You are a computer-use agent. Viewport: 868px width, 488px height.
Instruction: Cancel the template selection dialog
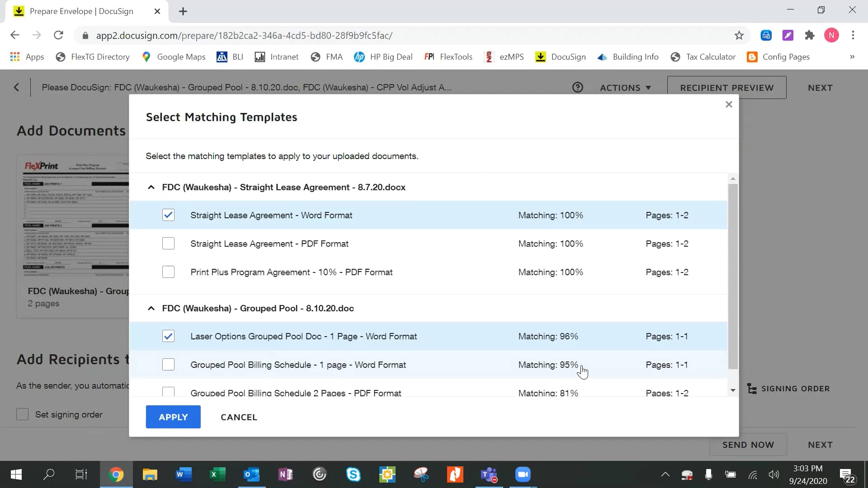(x=239, y=417)
